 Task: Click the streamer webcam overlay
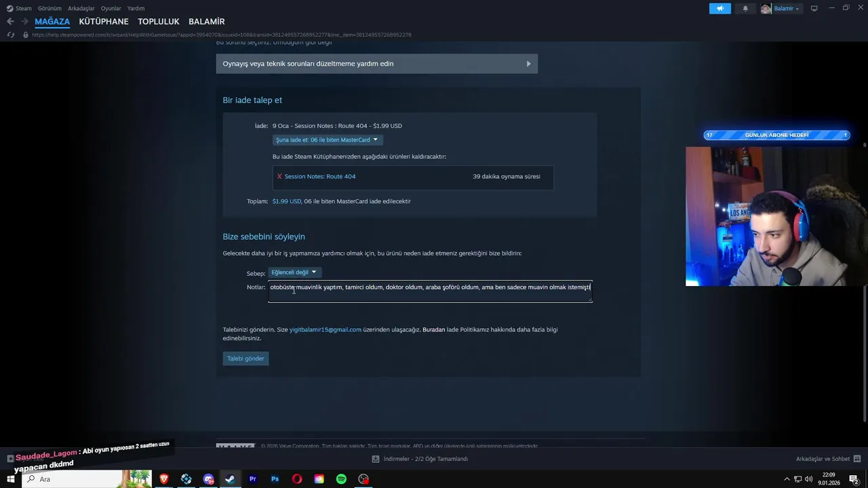point(776,216)
